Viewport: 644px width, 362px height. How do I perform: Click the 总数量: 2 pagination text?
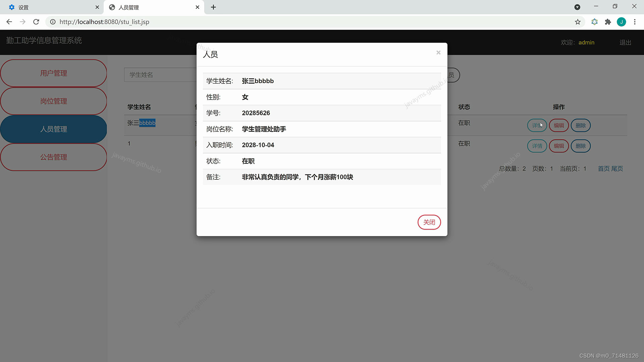pyautogui.click(x=512, y=169)
